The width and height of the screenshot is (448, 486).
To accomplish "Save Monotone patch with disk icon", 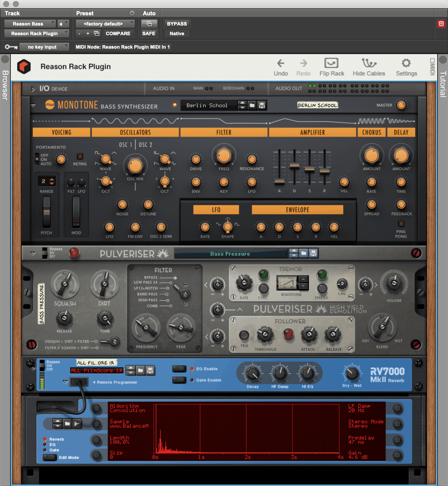I will (x=262, y=105).
